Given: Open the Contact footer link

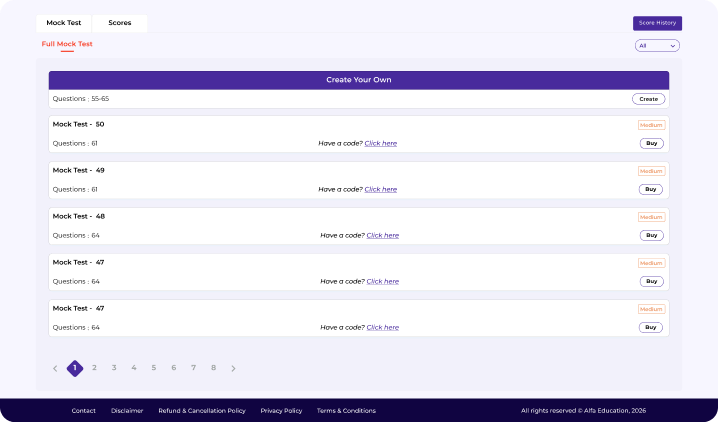Looking at the screenshot, I should point(84,410).
